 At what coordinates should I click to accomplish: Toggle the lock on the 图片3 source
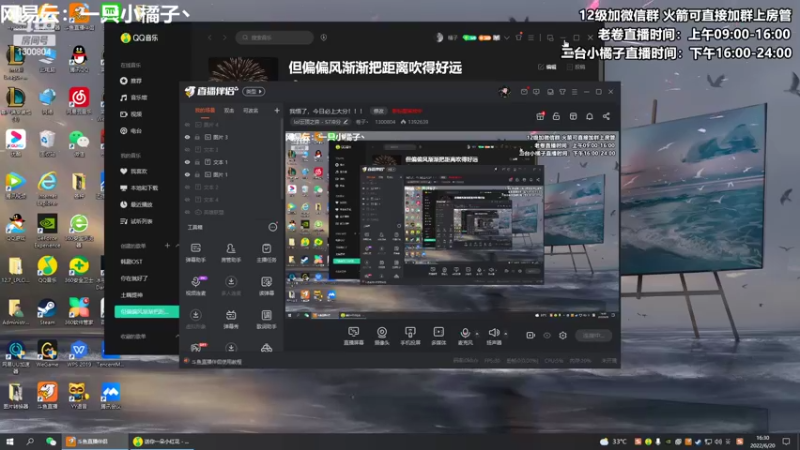coord(197,137)
